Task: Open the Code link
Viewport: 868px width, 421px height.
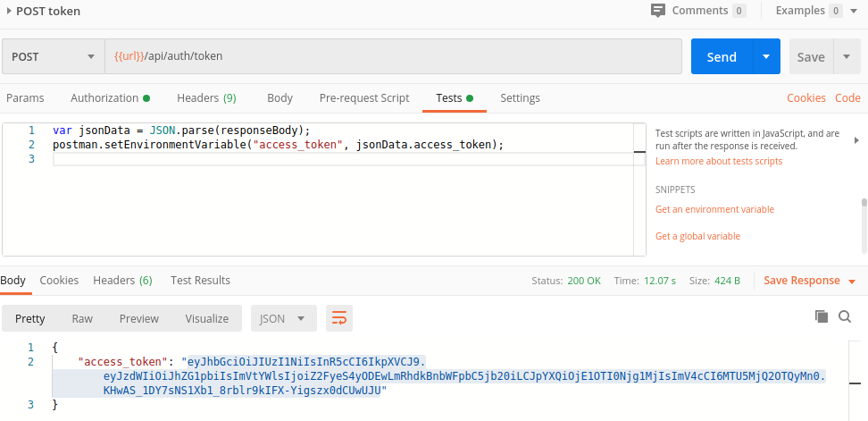Action: (847, 98)
